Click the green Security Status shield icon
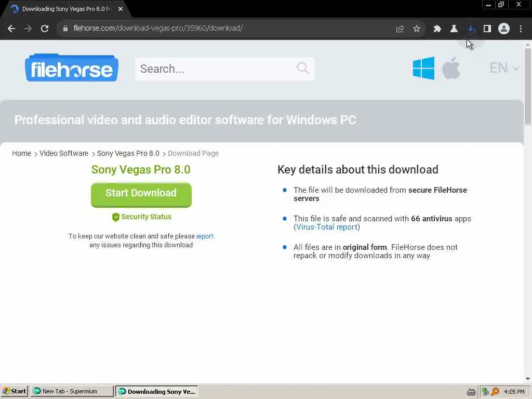 116,217
